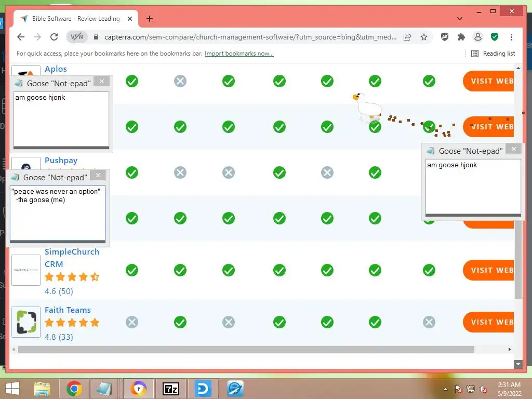Screen dimensions: 532x399
Task: Go back to the previous page
Action: (x=21, y=37)
